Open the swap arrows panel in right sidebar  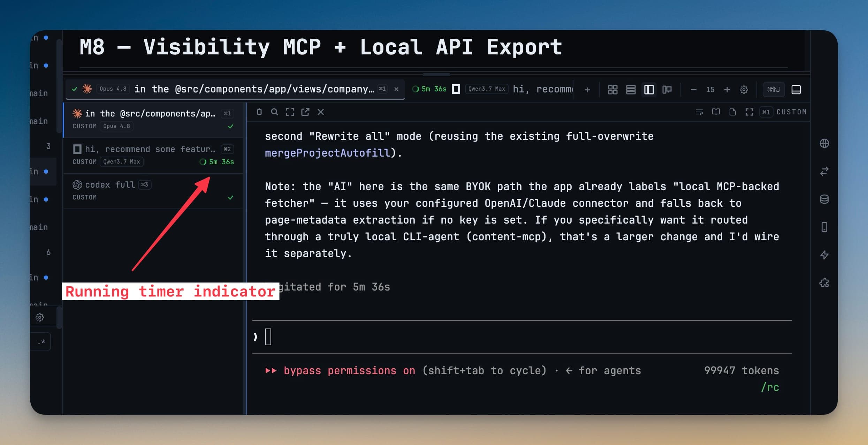click(824, 171)
